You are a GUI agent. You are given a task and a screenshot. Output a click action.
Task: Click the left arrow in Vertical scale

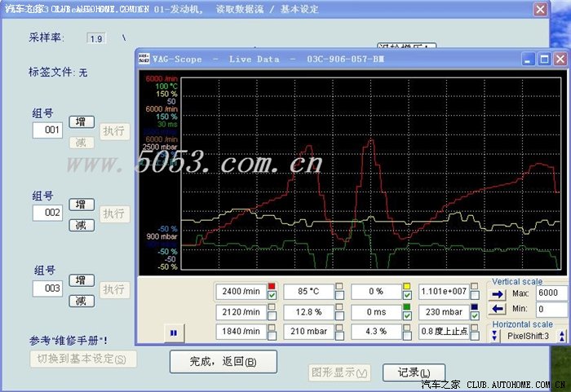[x=497, y=309]
